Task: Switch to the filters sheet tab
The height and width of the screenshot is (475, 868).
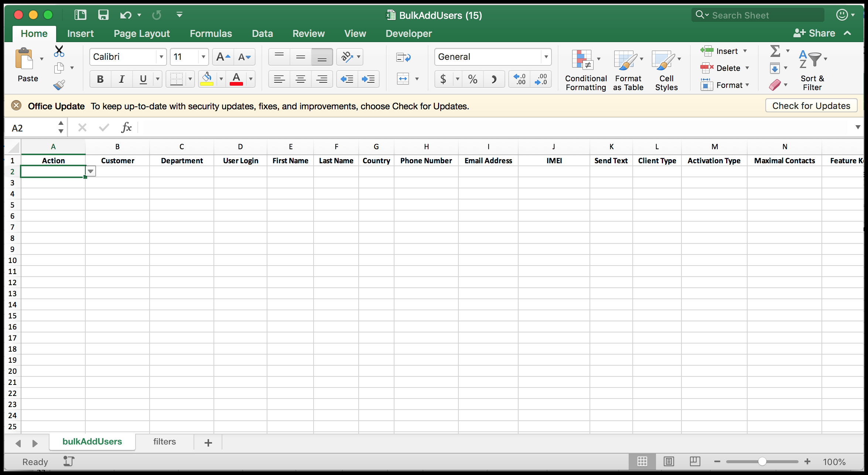Action: [x=164, y=442]
